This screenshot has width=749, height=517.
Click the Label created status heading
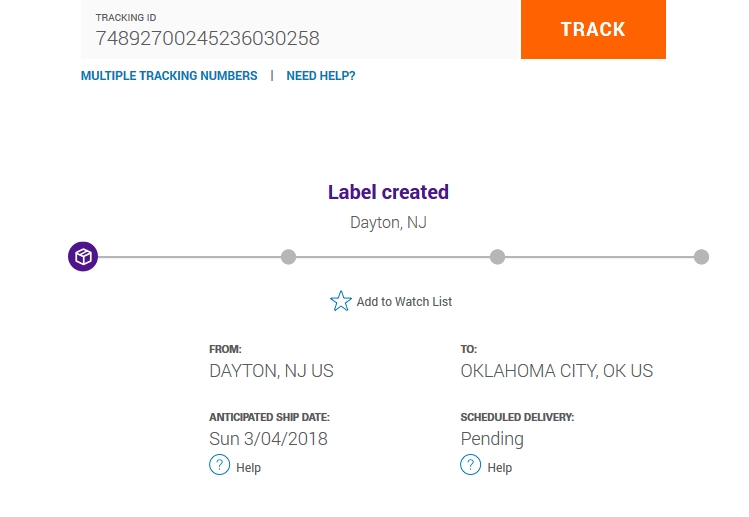(x=388, y=192)
